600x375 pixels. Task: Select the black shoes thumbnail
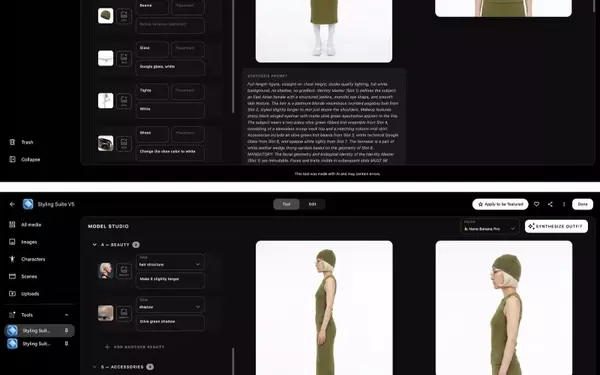[x=106, y=143]
